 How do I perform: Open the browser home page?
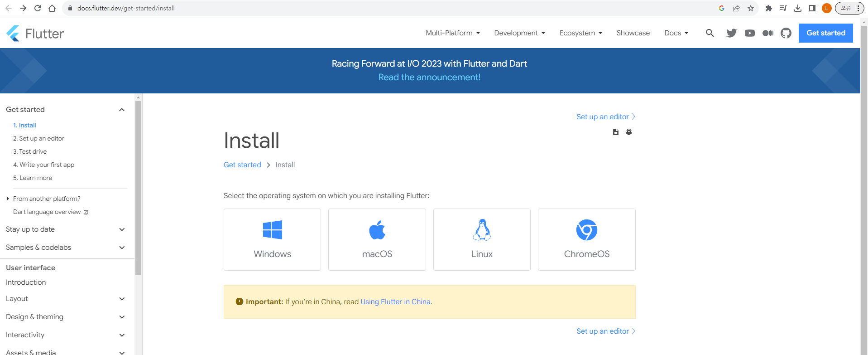coord(52,8)
